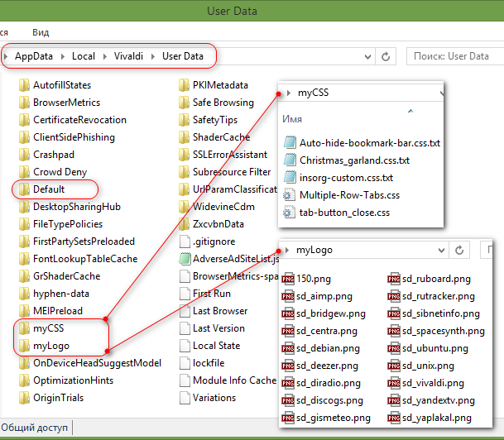Click the AdverseAdSiteList.json file icon
The height and width of the screenshot is (440, 504).
(x=186, y=259)
